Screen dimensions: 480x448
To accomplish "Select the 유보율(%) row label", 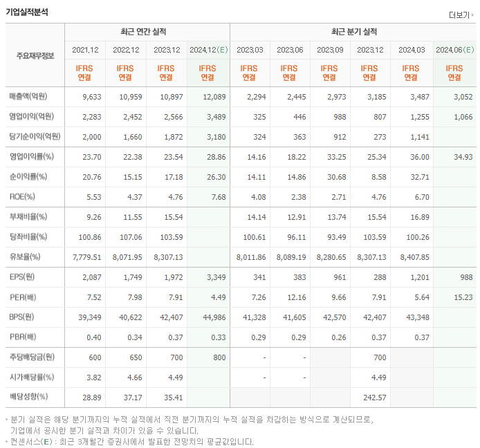I will (25, 256).
